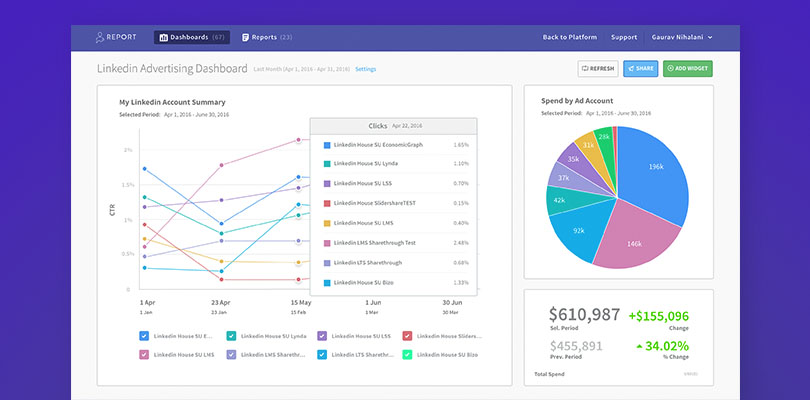
Task: Select the 28k green pie slice
Action: click(604, 137)
